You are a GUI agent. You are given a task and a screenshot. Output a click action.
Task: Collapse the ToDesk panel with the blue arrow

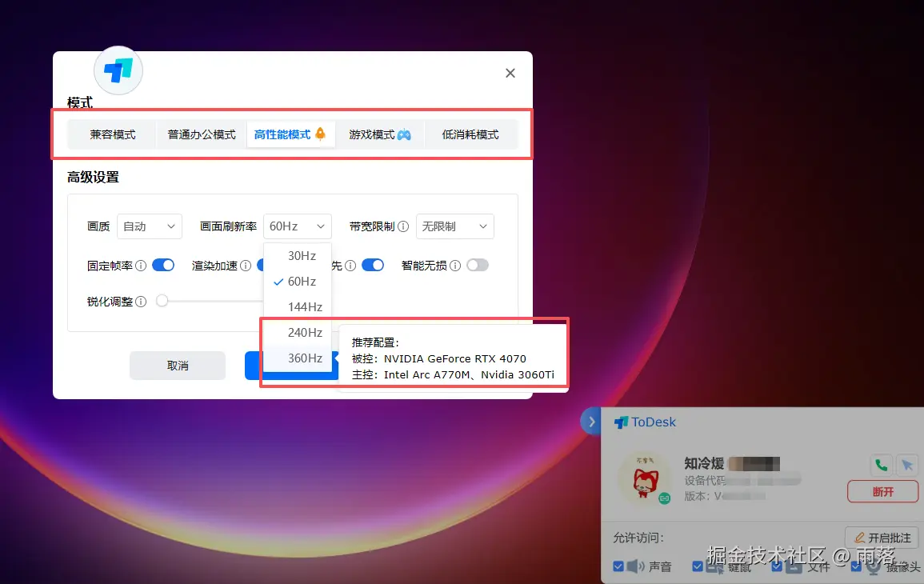pos(591,422)
